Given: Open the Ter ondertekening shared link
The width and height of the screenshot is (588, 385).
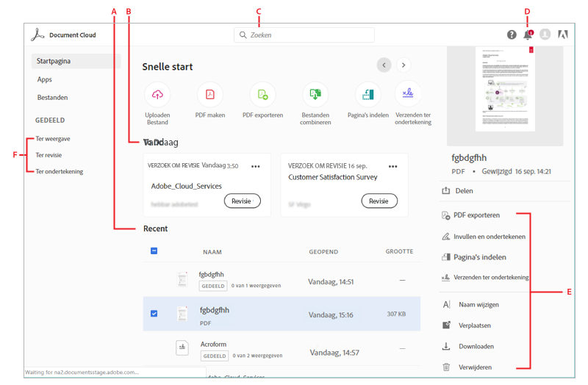Looking at the screenshot, I should coord(60,171).
